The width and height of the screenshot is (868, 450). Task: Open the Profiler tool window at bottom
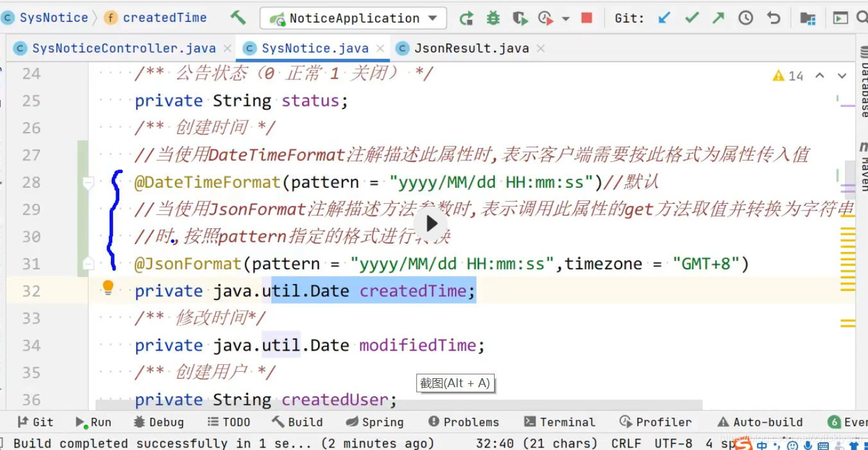click(x=656, y=422)
